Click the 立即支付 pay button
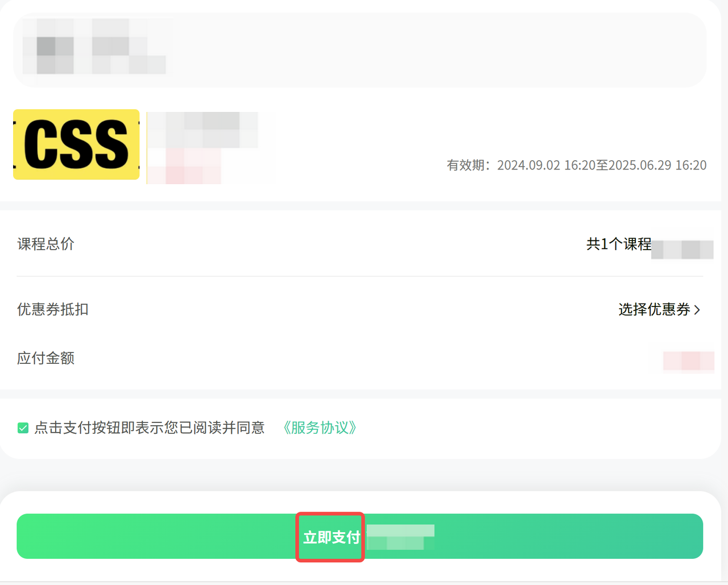The width and height of the screenshot is (728, 585). click(359, 536)
